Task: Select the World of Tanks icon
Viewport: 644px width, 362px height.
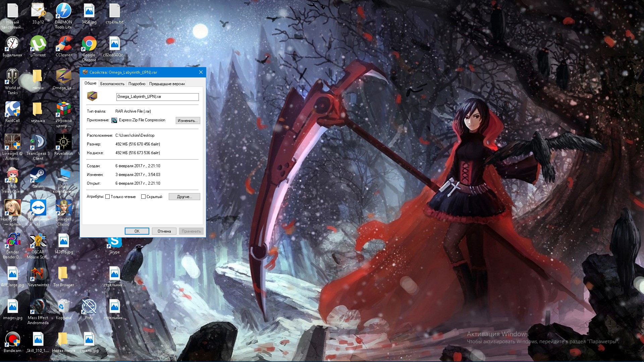Action: (12, 81)
